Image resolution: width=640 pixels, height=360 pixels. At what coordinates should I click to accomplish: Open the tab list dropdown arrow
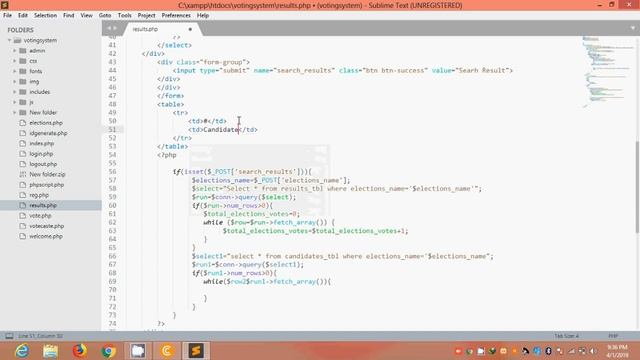pyautogui.click(x=633, y=28)
